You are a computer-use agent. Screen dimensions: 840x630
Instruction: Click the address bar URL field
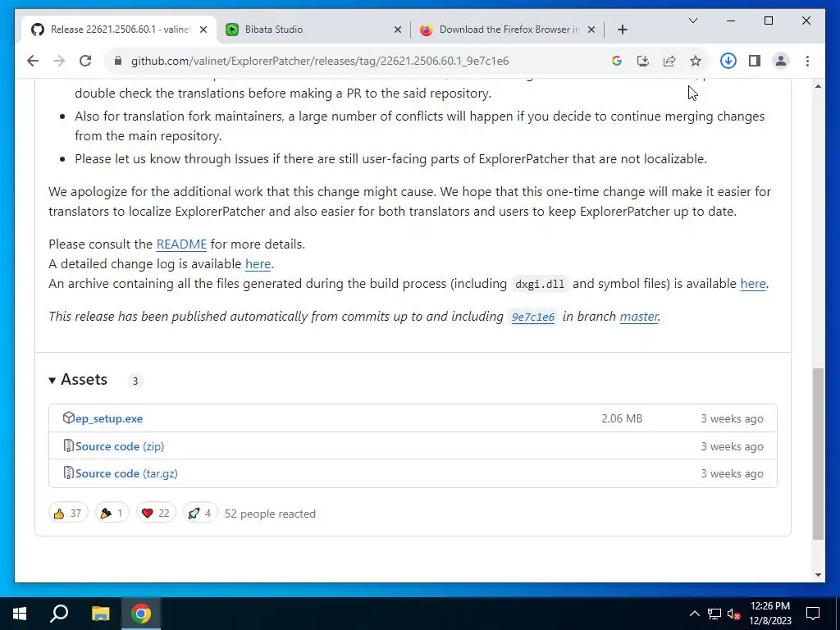pyautogui.click(x=320, y=61)
